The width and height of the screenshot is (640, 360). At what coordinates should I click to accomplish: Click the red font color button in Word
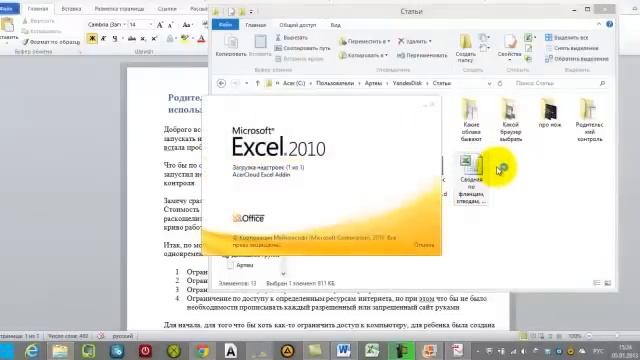point(201,38)
